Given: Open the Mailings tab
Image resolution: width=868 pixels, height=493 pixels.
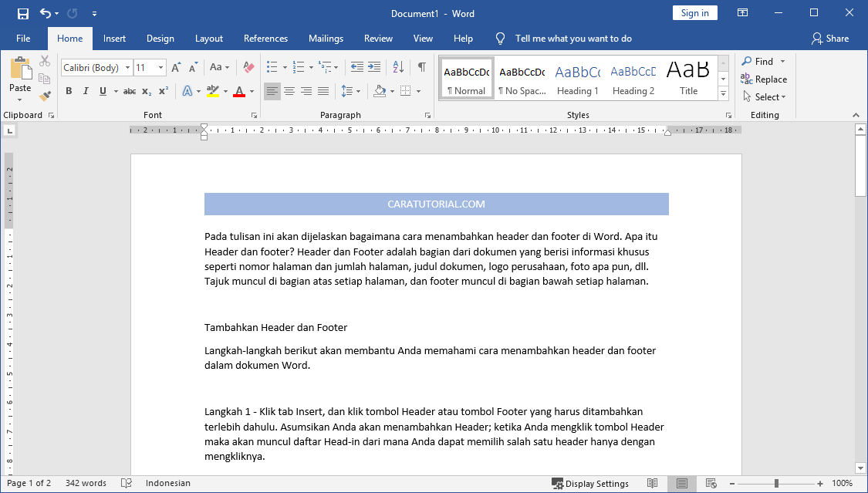Looking at the screenshot, I should 326,38.
